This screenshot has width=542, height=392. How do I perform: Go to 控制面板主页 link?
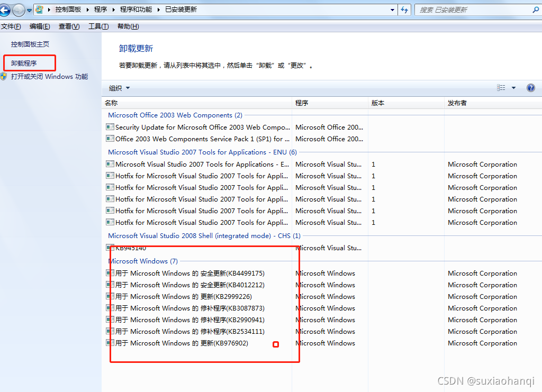[x=30, y=44]
